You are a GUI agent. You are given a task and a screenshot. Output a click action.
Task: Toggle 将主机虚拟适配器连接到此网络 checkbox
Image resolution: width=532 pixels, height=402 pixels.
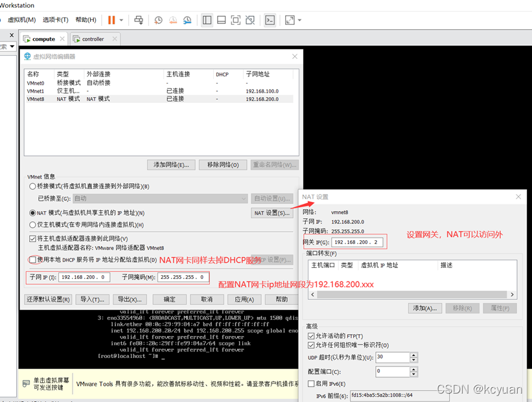(32, 239)
